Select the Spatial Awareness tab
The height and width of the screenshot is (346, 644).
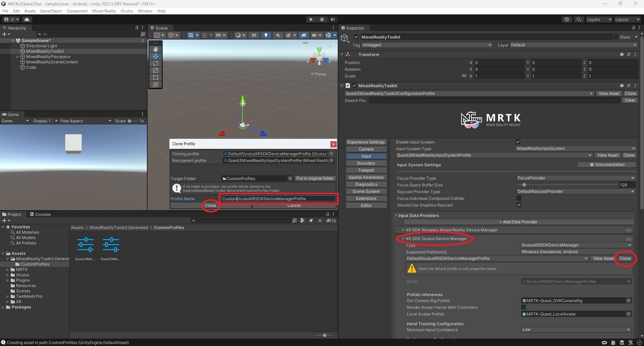point(366,177)
